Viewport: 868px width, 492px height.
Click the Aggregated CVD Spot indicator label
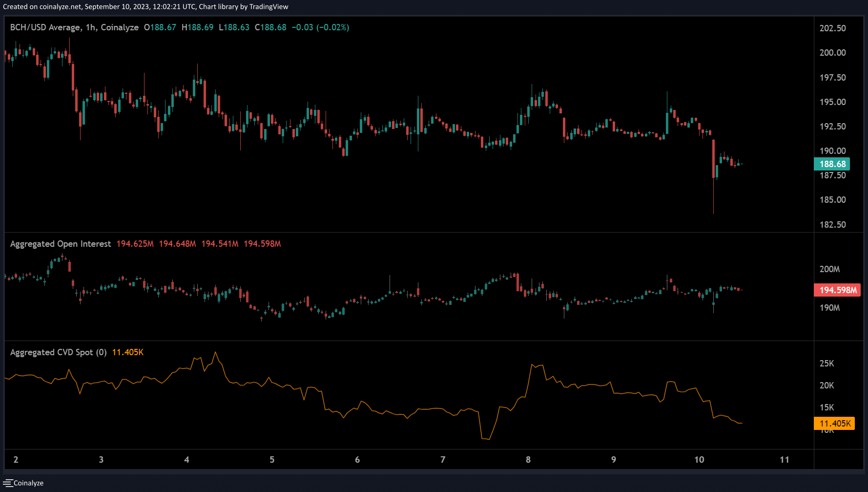coord(59,352)
